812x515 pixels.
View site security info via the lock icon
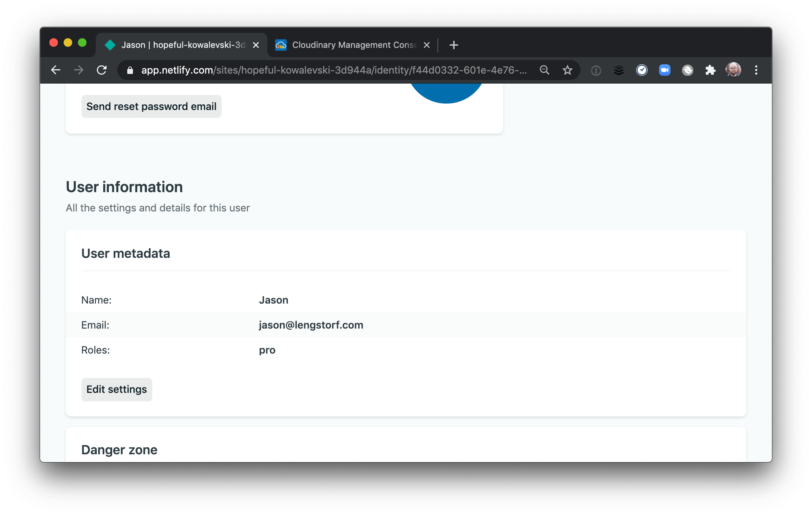click(x=129, y=70)
